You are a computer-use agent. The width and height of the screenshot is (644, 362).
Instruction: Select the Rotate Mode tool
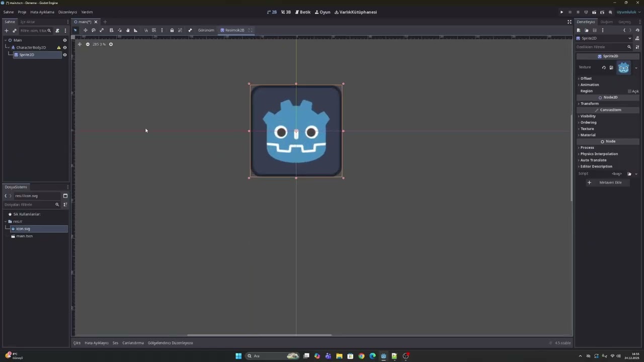click(x=93, y=30)
